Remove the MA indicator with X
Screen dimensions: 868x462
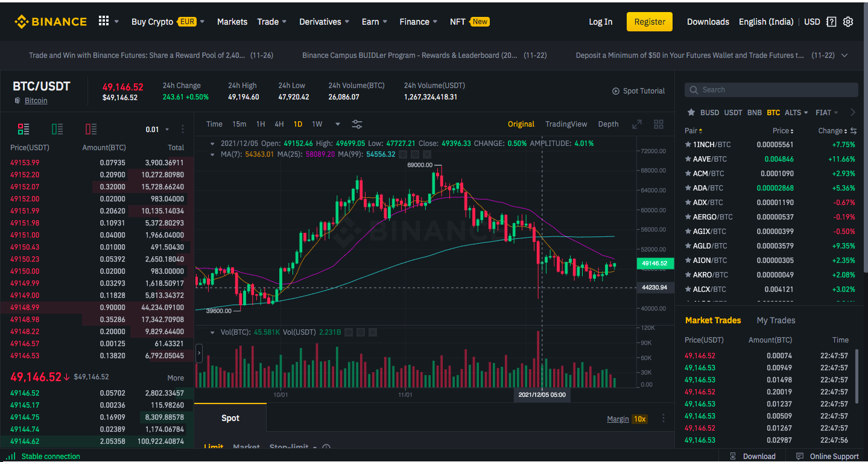[427, 154]
